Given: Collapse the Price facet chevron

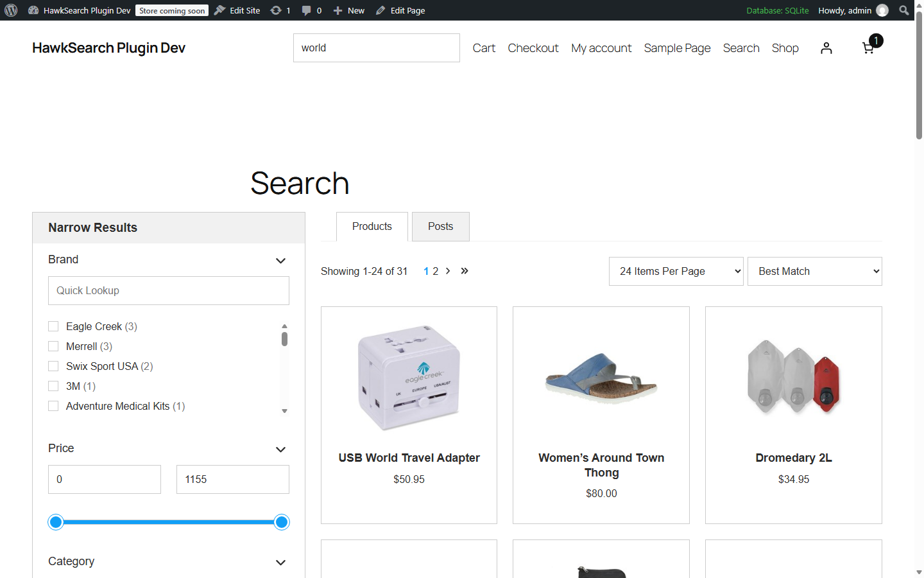Looking at the screenshot, I should tap(280, 450).
